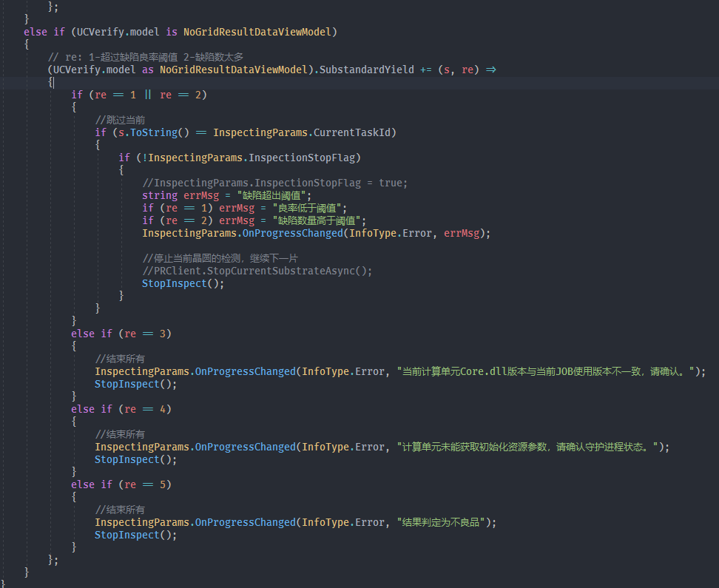Image resolution: width=719 pixels, height=588 pixels.
Task: Click the "//结束所有" comment under "re == 5"
Action: point(120,510)
